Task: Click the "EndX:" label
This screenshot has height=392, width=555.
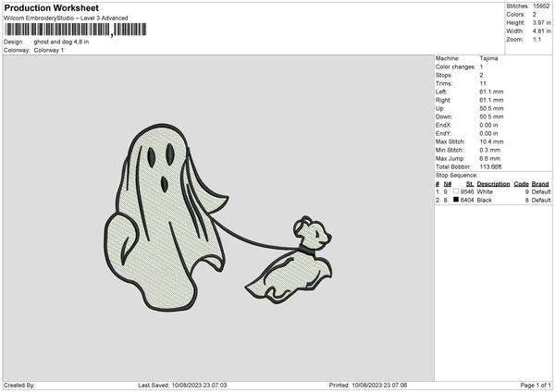Action: click(x=443, y=125)
